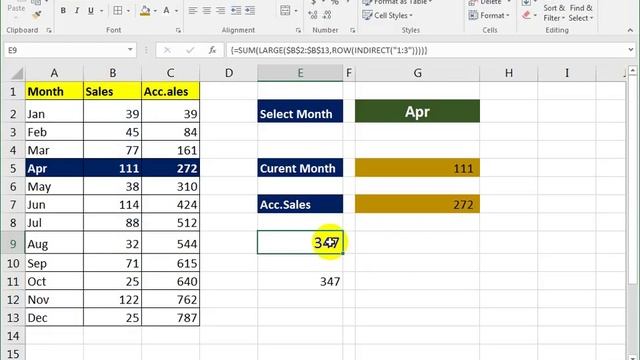
Task: Select the Sep month cell
Action: pos(54,263)
